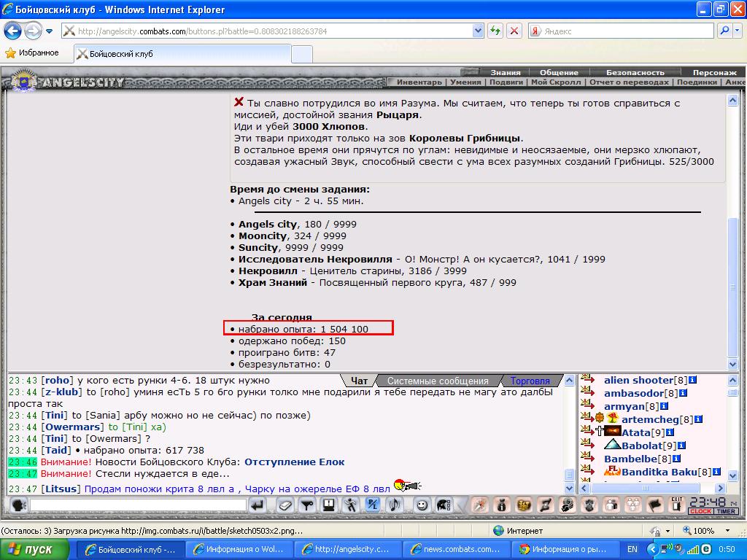The height and width of the screenshot is (560, 747).
Task: Expand search provider dropdown arrow
Action: pos(737,31)
